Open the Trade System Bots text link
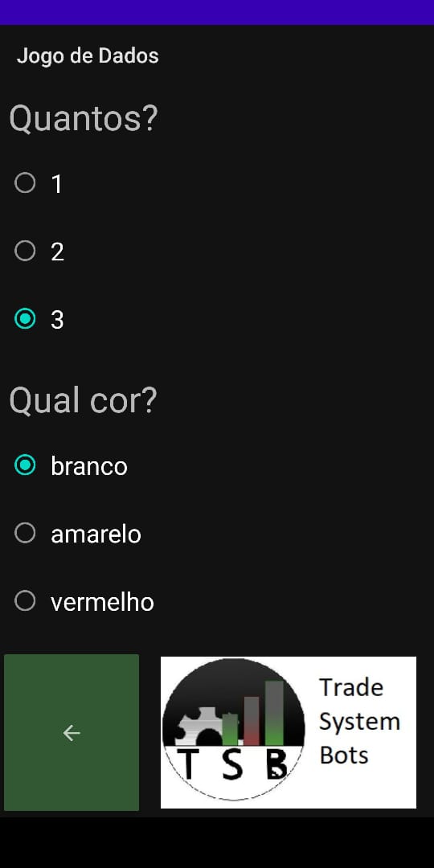The image size is (434, 868). point(360,721)
